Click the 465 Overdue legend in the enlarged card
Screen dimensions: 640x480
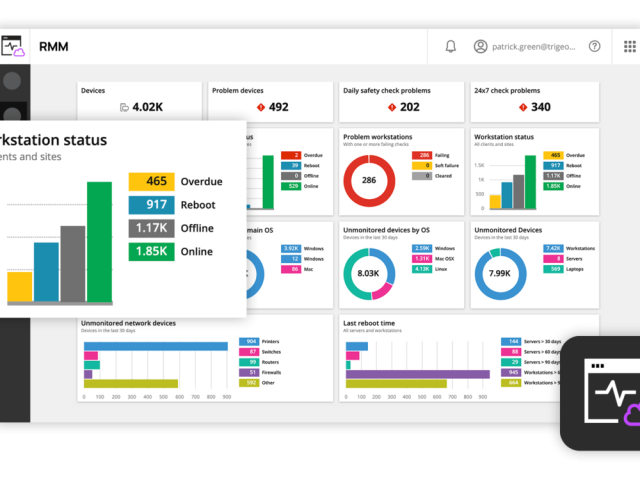[x=176, y=182]
